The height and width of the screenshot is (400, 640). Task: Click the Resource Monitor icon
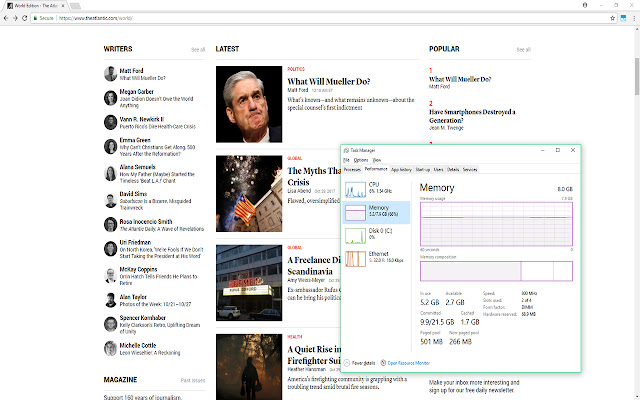383,363
